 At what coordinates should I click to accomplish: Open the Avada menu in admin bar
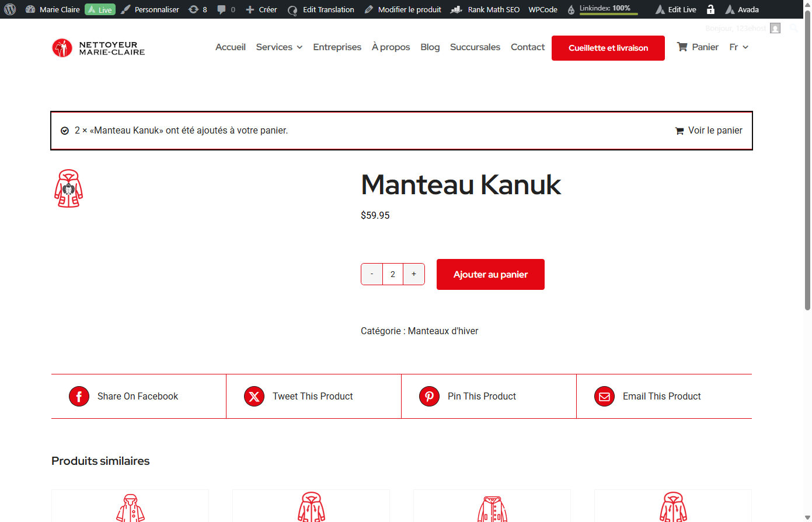point(742,9)
